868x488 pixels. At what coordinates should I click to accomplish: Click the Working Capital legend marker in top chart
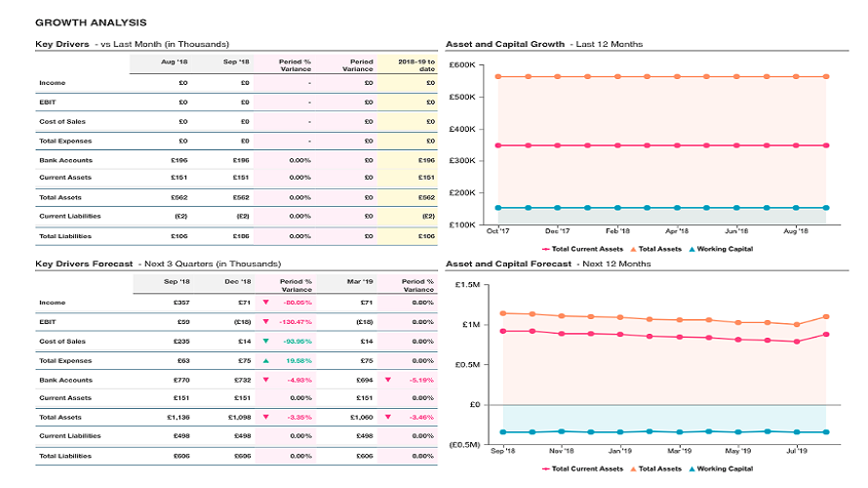click(692, 249)
